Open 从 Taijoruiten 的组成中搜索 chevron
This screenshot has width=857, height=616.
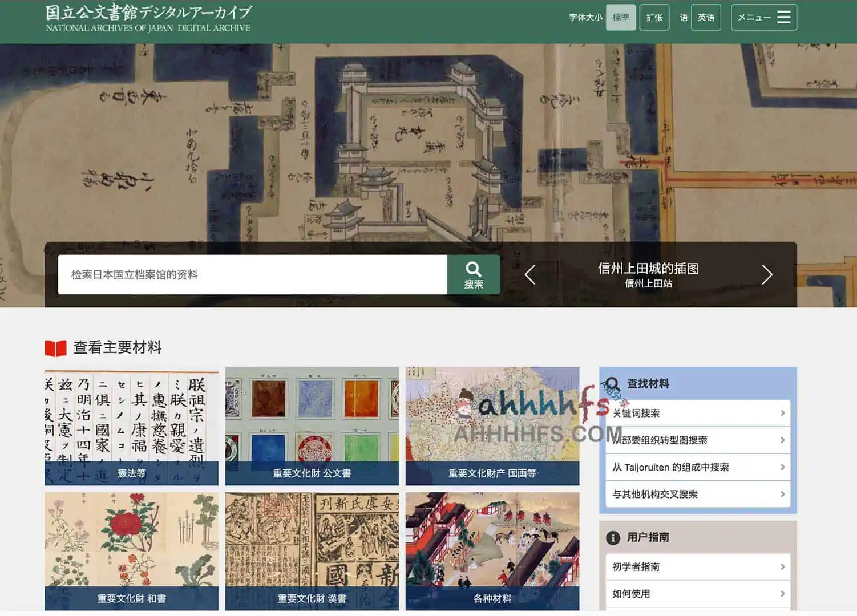pos(782,467)
